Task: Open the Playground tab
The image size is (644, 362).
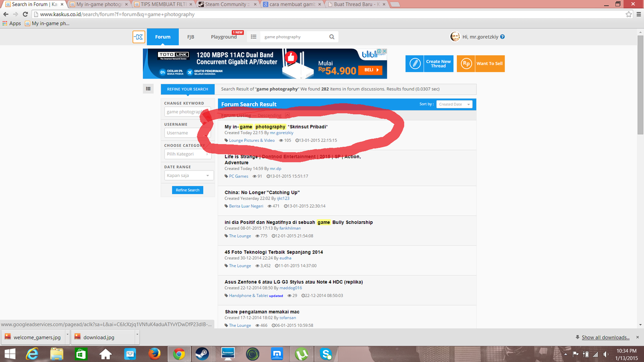Action: 224,37
